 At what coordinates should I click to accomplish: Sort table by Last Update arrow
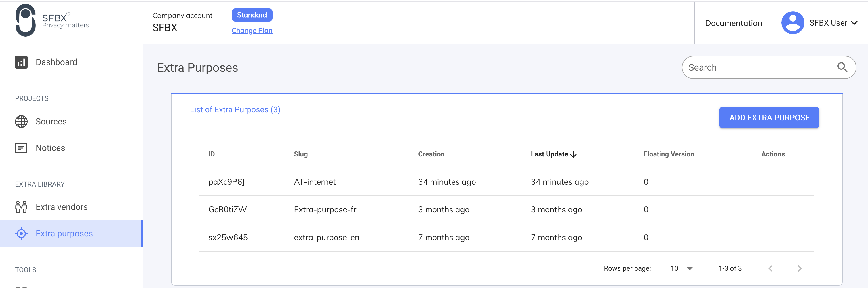click(573, 154)
